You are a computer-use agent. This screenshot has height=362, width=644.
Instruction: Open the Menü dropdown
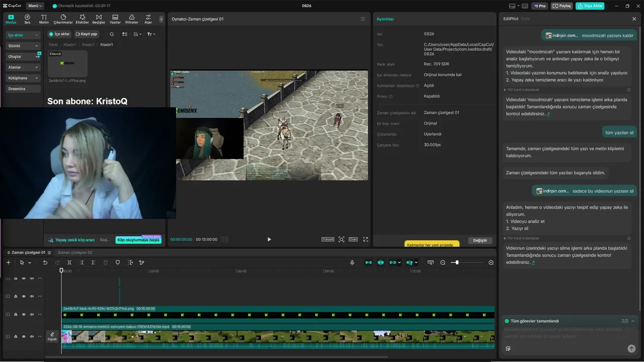tap(35, 6)
